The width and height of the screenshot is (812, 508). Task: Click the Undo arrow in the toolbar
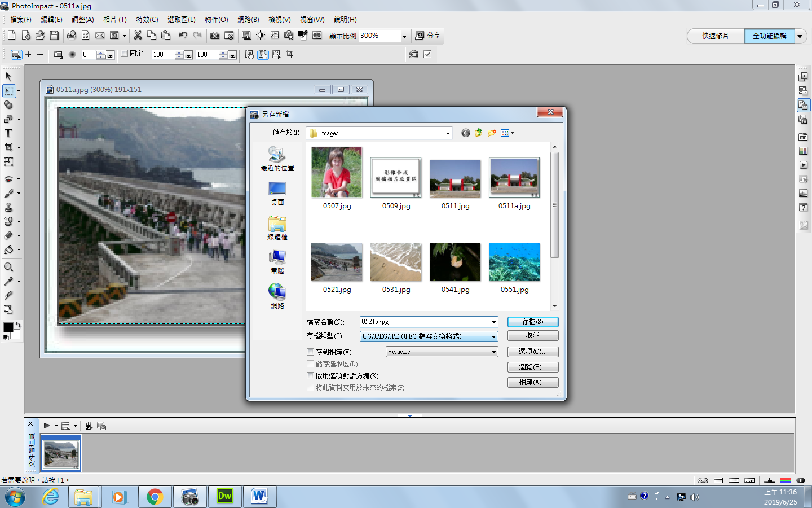[183, 36]
